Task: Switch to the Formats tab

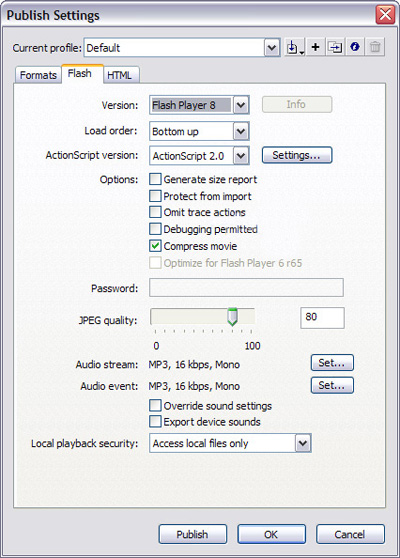Action: (x=38, y=75)
